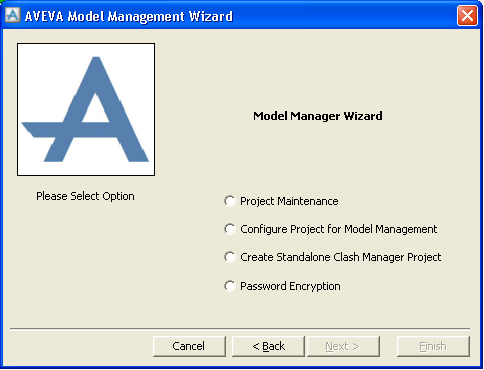Click the horizontal separator line above the buttons

click(x=240, y=329)
